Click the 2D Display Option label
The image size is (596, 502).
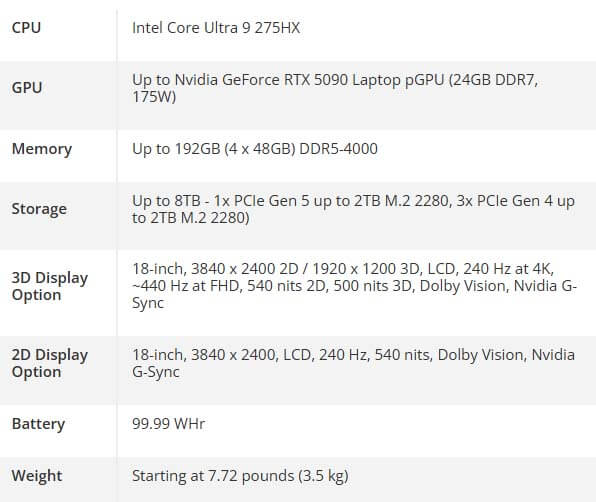tap(50, 363)
